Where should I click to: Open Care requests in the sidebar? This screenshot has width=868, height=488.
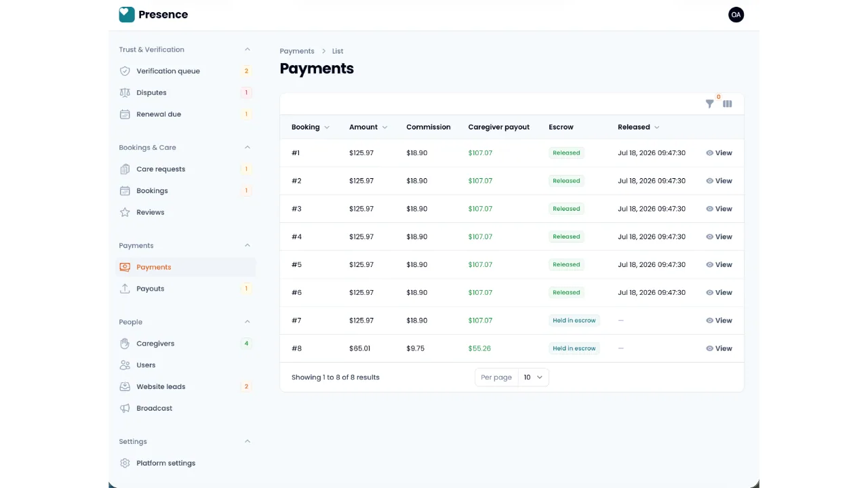(186, 169)
